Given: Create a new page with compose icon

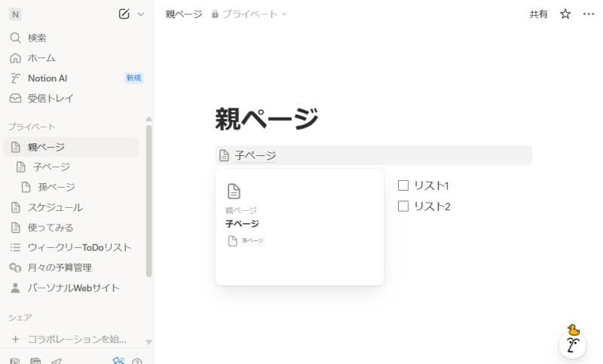Looking at the screenshot, I should (124, 14).
